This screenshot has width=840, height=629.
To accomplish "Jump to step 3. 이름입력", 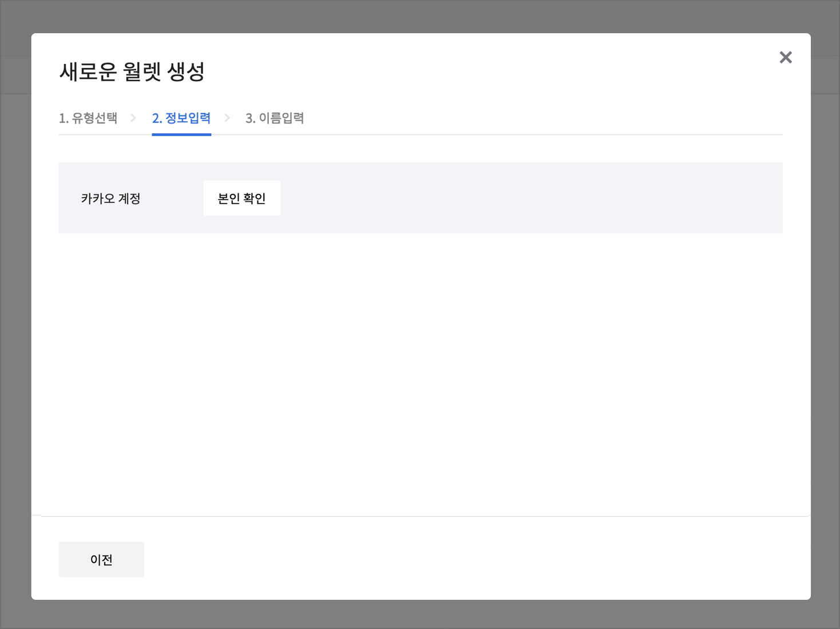I will click(275, 118).
